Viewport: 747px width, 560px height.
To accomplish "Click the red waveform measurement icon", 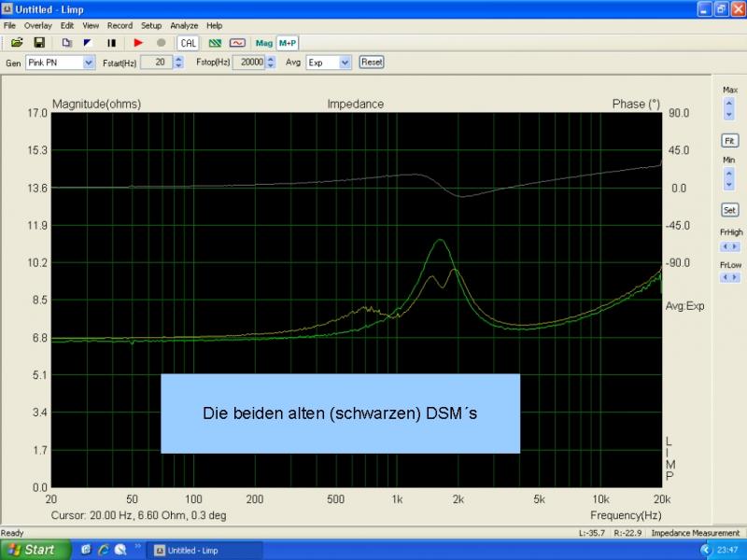I will point(237,43).
